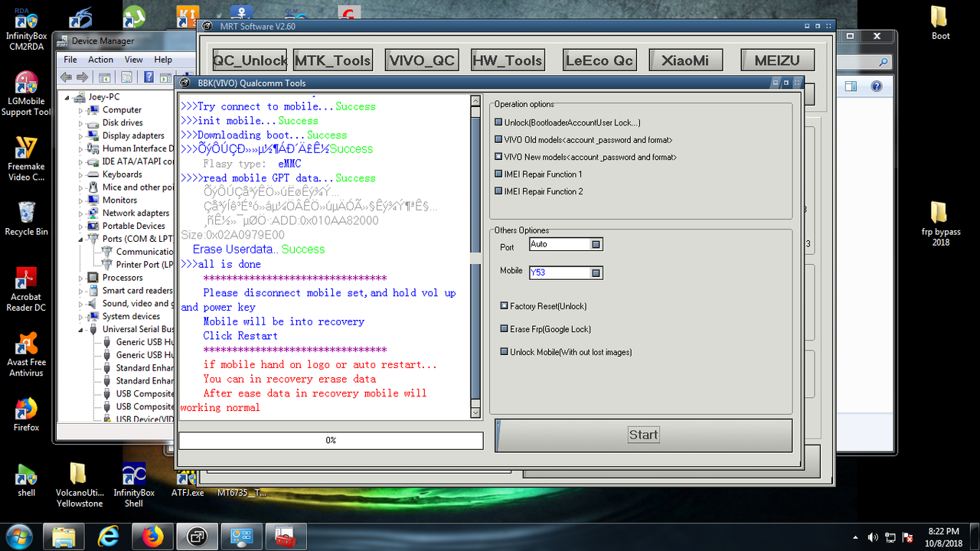Switch to the MRT Software taskbar button
The height and width of the screenshot is (551, 980).
point(198,536)
